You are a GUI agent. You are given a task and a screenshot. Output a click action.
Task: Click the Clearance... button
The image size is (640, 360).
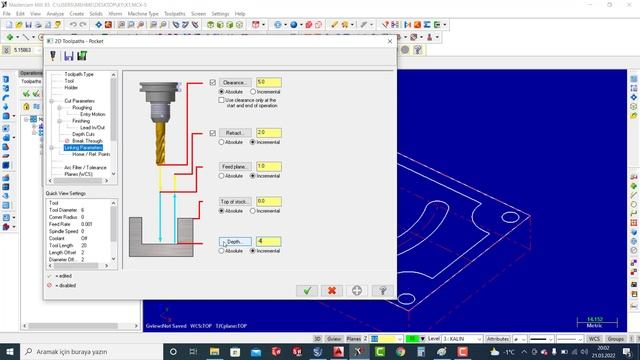(x=235, y=82)
